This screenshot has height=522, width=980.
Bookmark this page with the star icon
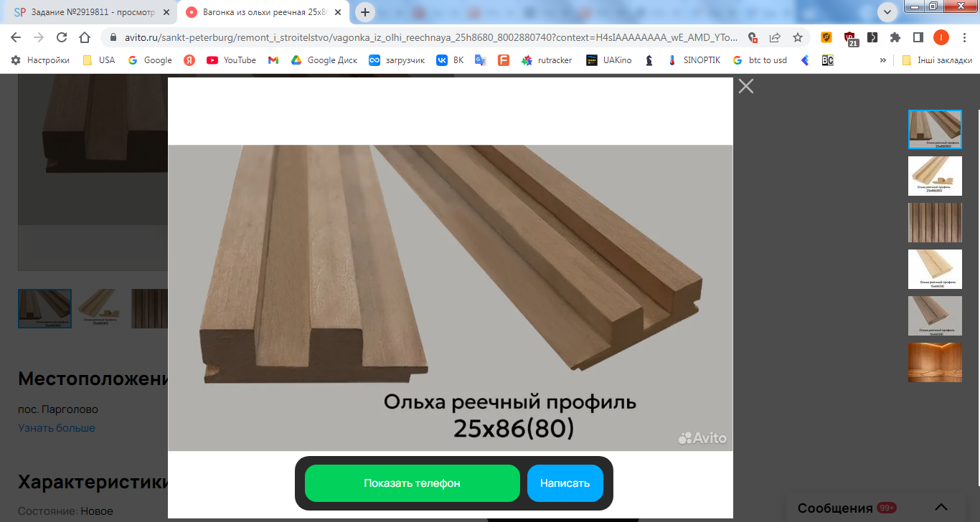pos(798,37)
